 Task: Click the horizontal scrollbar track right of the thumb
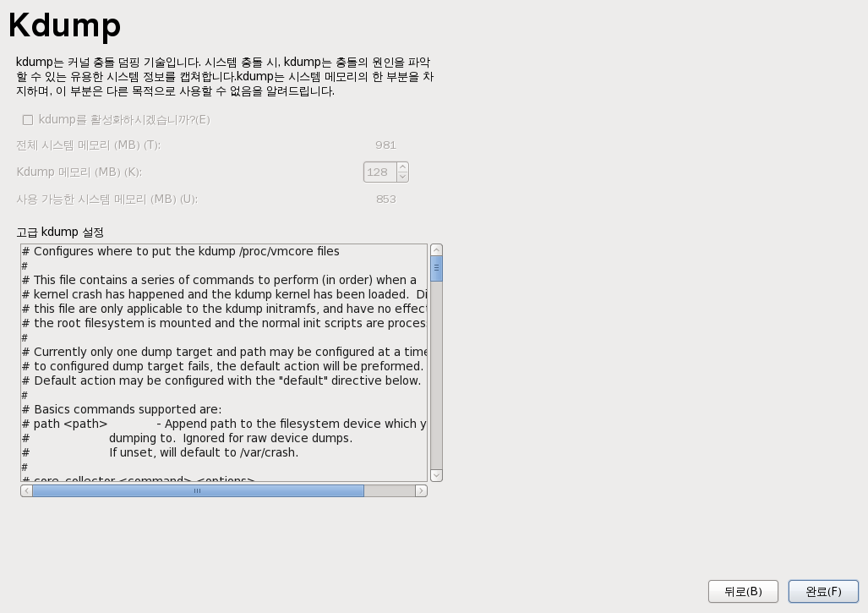(x=390, y=490)
